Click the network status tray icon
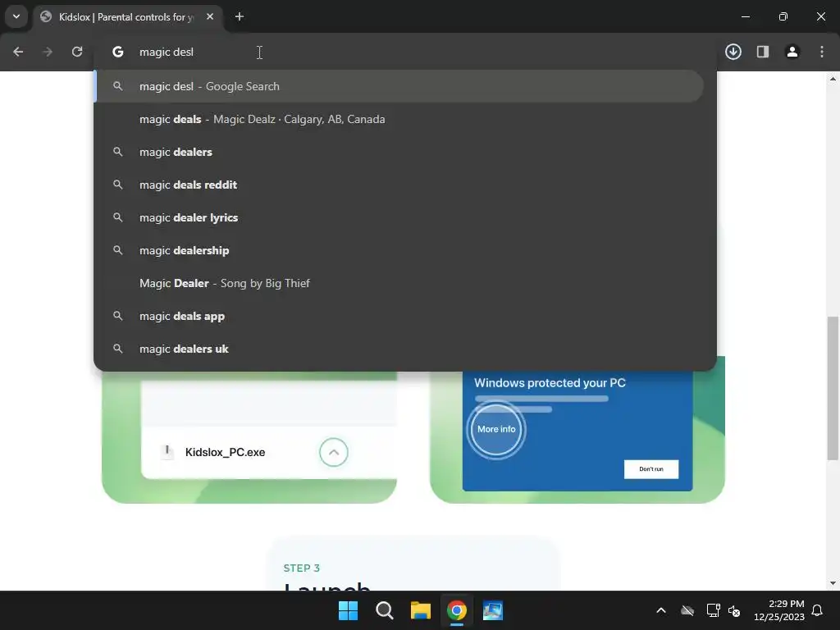Image resolution: width=840 pixels, height=630 pixels. click(713, 610)
